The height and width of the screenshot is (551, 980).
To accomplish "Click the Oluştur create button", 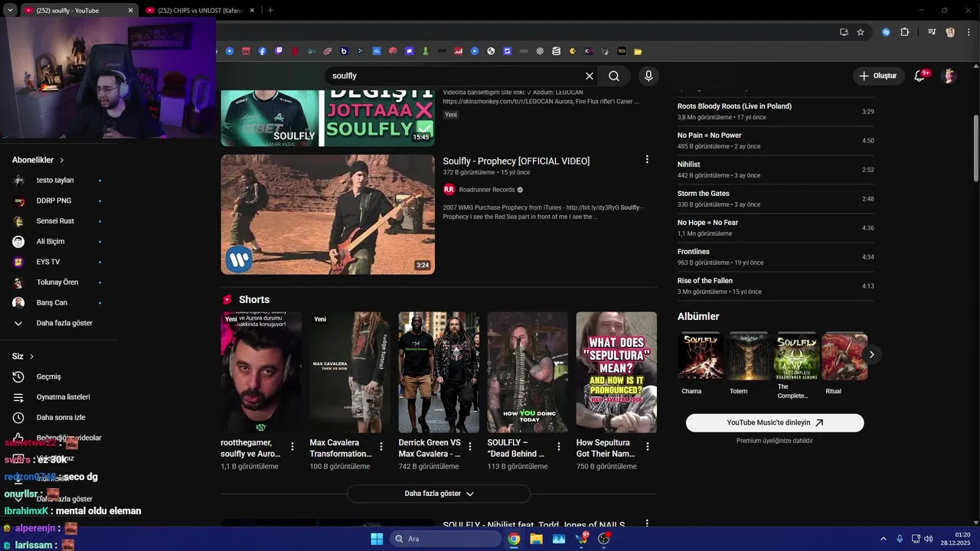I will tap(878, 76).
